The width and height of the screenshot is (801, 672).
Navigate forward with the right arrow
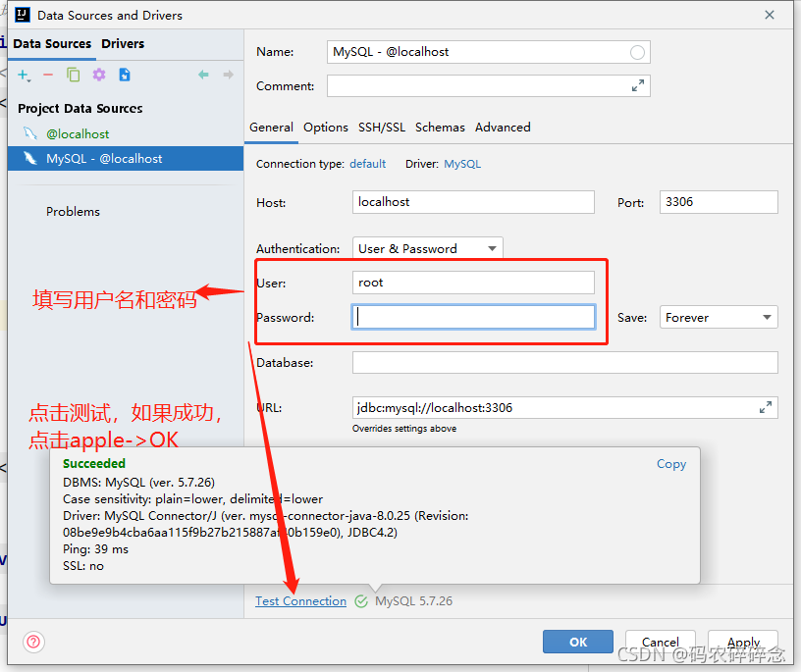(229, 76)
